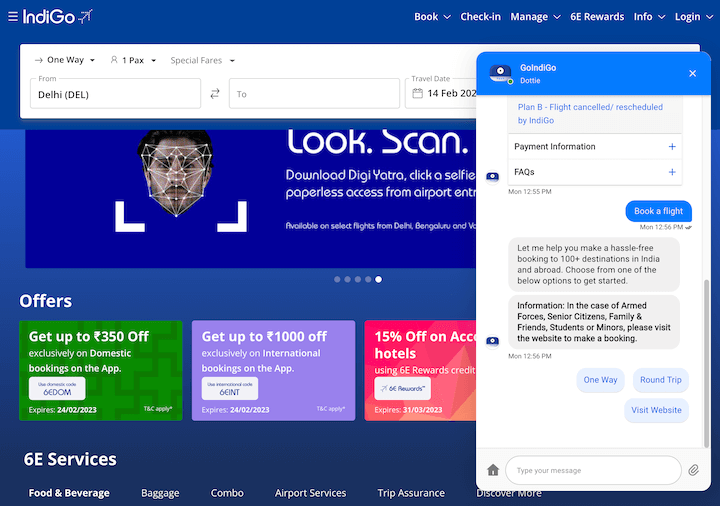Choose One Way chat option
This screenshot has width=720, height=506.
click(600, 380)
